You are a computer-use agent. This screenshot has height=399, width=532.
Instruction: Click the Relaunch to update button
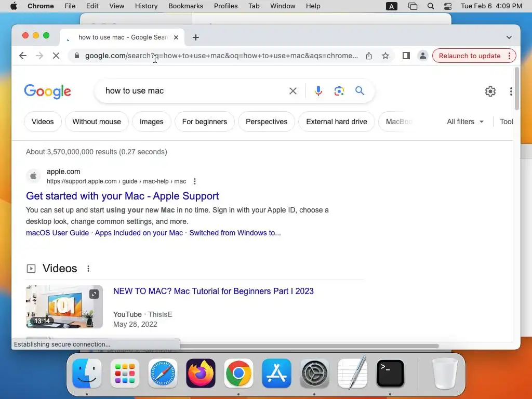pyautogui.click(x=470, y=56)
